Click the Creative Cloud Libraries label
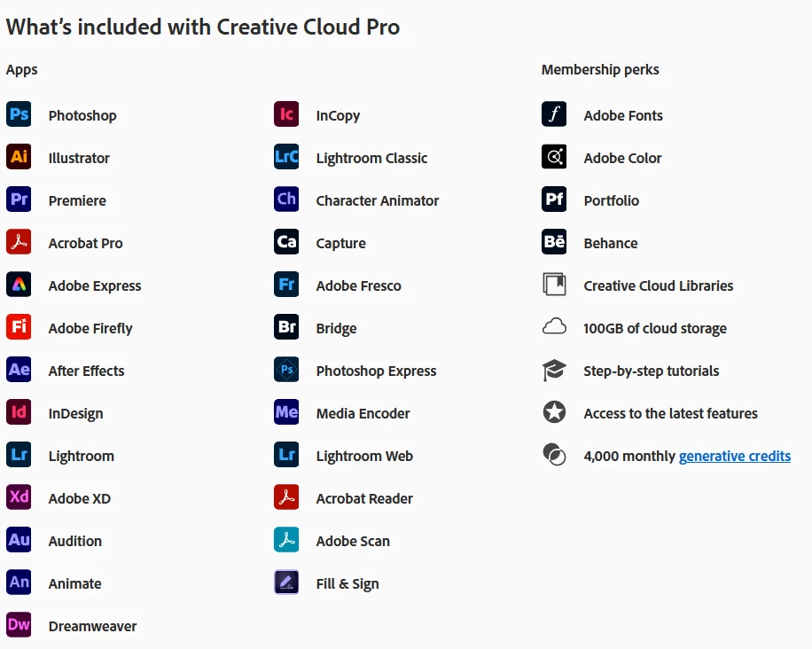 click(659, 285)
